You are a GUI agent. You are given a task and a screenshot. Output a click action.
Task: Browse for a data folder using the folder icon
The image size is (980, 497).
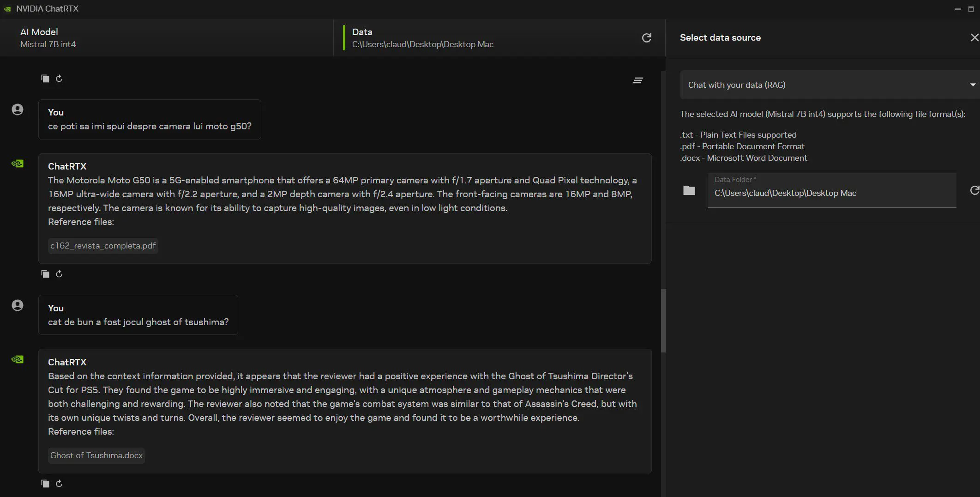pos(689,190)
